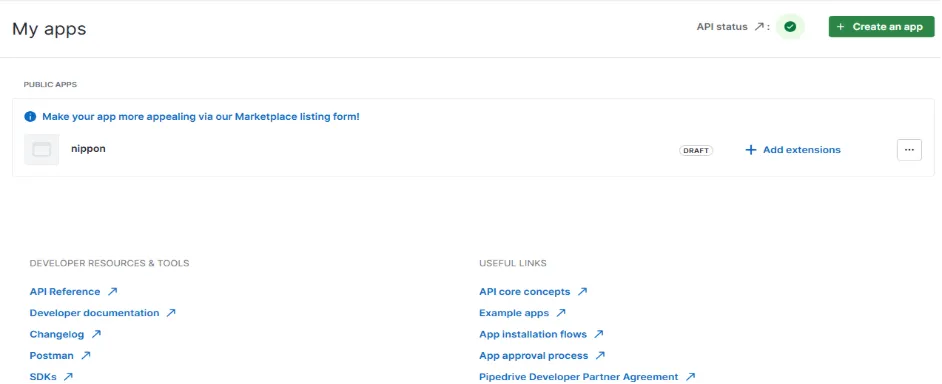This screenshot has width=942, height=384.
Task: Open the Marketplace listing form link
Action: 201,117
